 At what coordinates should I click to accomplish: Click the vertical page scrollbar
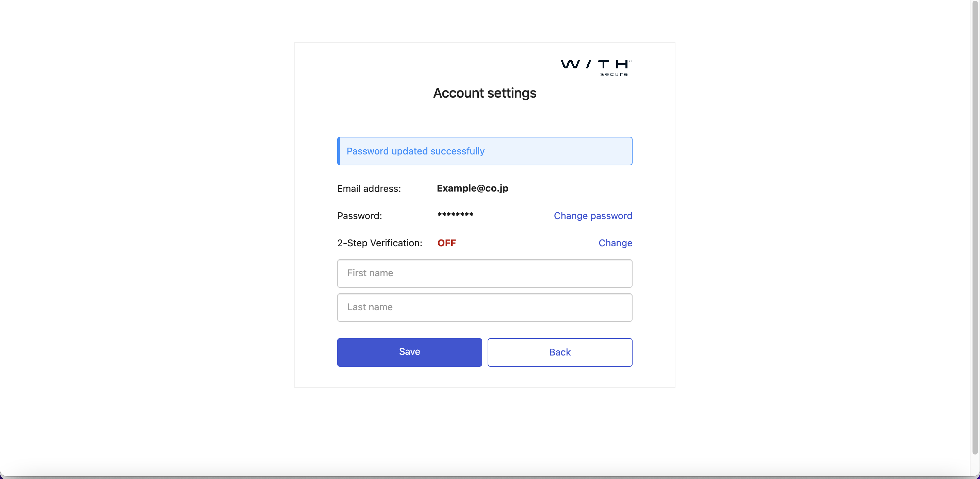975,228
